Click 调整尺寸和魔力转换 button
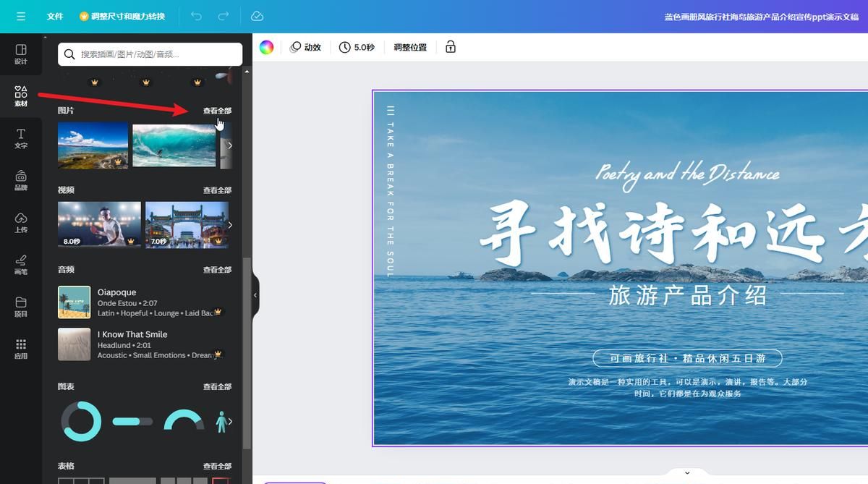The height and width of the screenshot is (484, 868). [122, 16]
